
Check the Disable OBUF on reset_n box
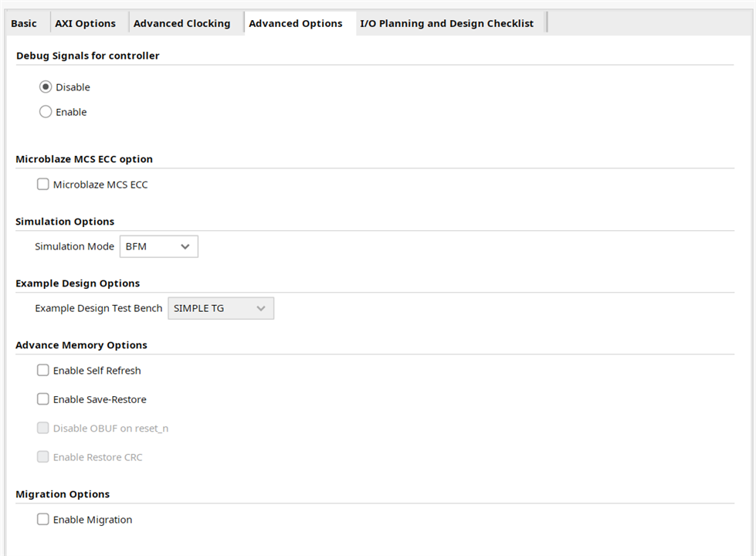click(43, 429)
